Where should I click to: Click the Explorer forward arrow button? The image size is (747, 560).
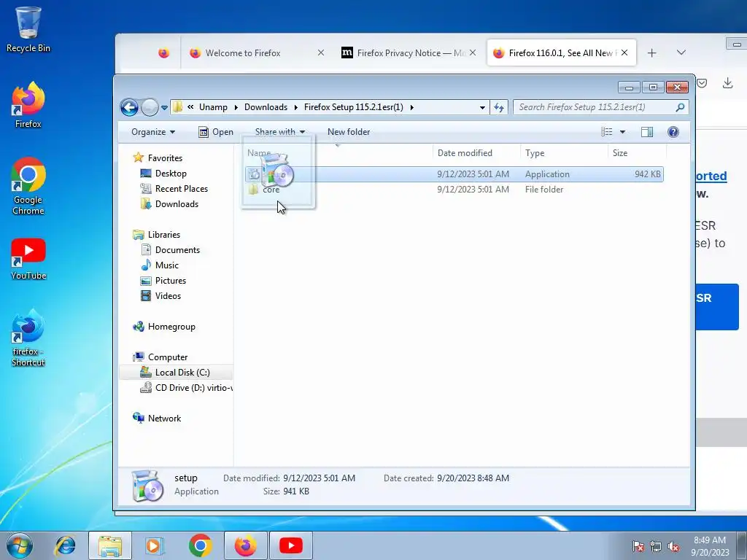[150, 107]
